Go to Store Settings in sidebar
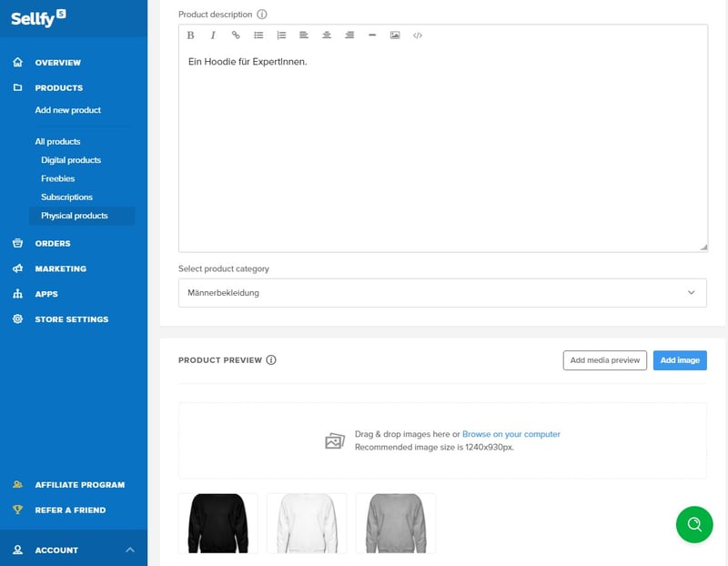This screenshot has height=566, width=728. pos(71,319)
